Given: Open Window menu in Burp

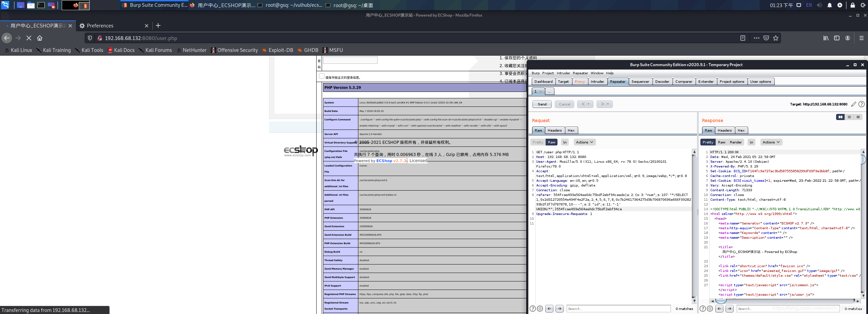Looking at the screenshot, I should tap(597, 73).
